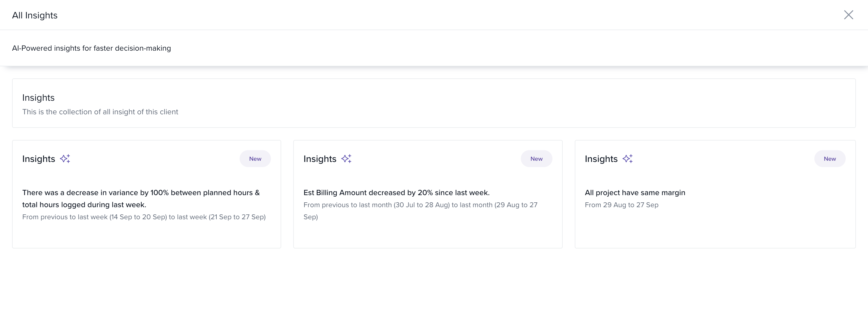Click the Insights heading in the top summary card
The image size is (868, 310).
(38, 97)
